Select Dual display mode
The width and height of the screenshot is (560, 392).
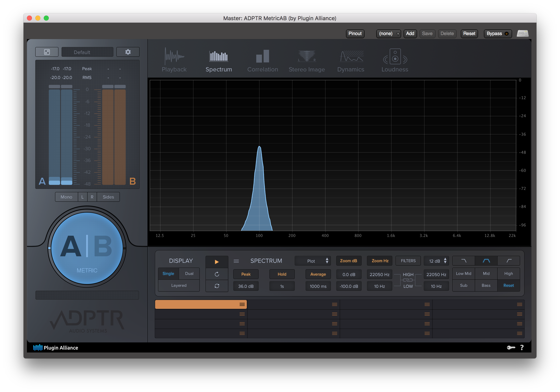pyautogui.click(x=189, y=274)
